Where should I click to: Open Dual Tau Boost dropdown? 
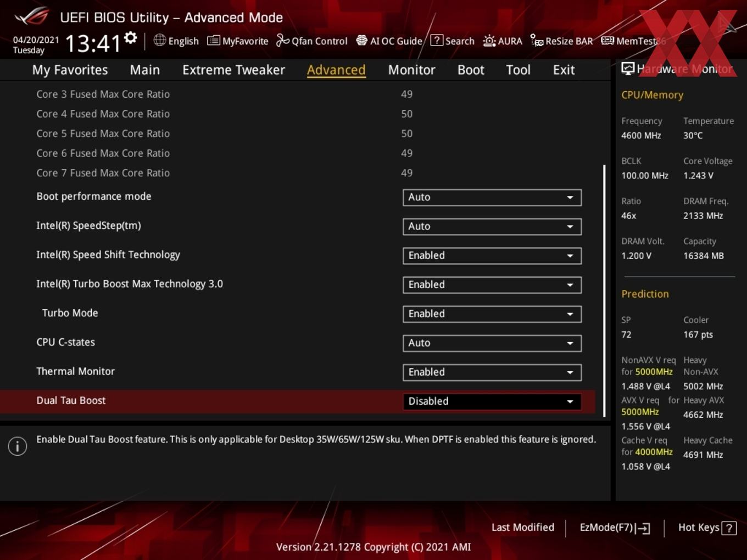[x=492, y=401]
